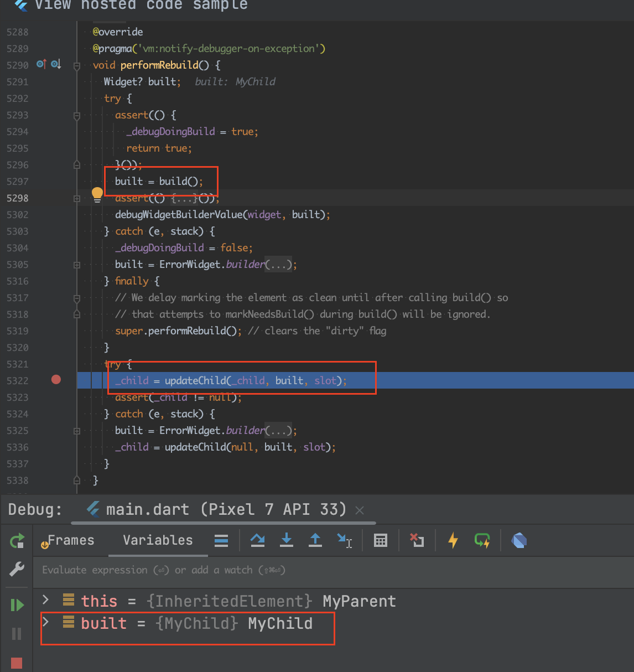Click super.performRebuild() call
The width and height of the screenshot is (634, 672).
click(178, 331)
